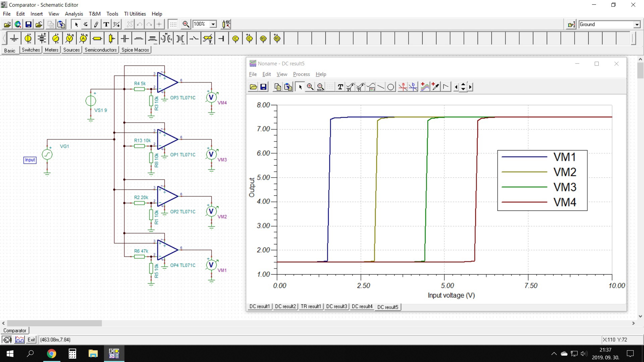Place a ground symbol from Basic toolbar
The image size is (644, 362).
tap(14, 39)
